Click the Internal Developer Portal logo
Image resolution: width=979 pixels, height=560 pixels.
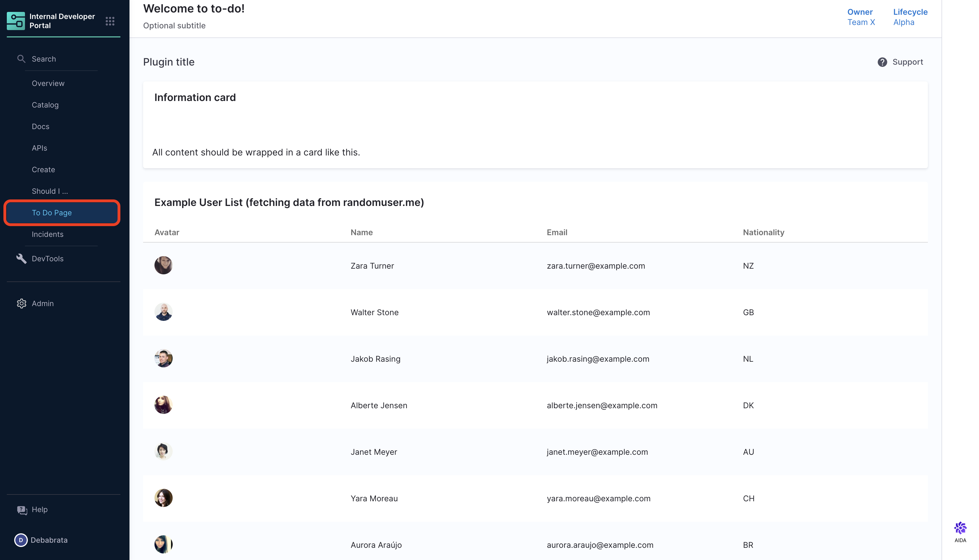[16, 21]
